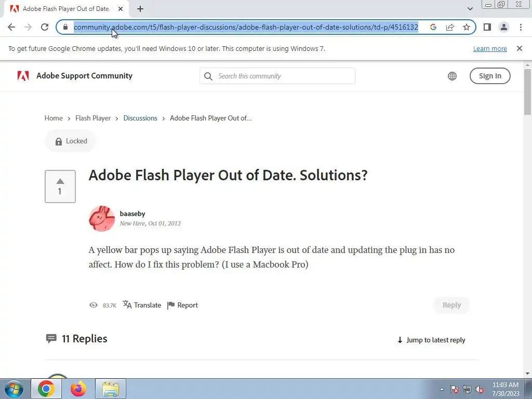Select the URL in the address bar

[246, 27]
